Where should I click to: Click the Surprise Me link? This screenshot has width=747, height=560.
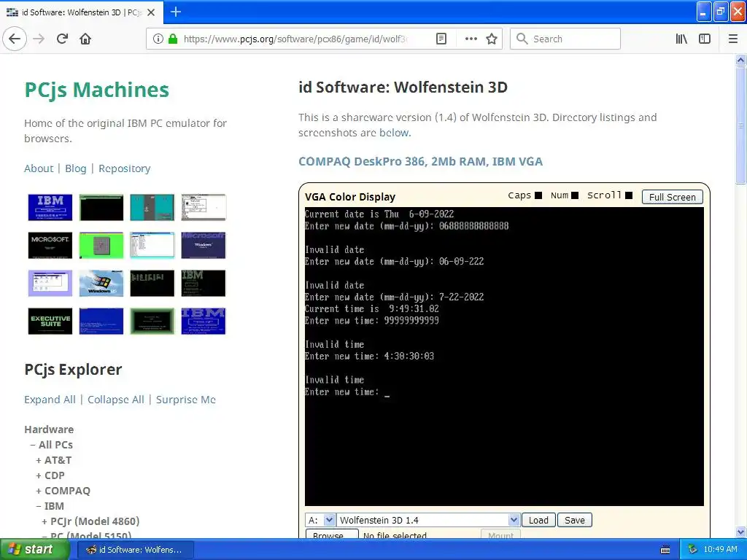point(186,400)
